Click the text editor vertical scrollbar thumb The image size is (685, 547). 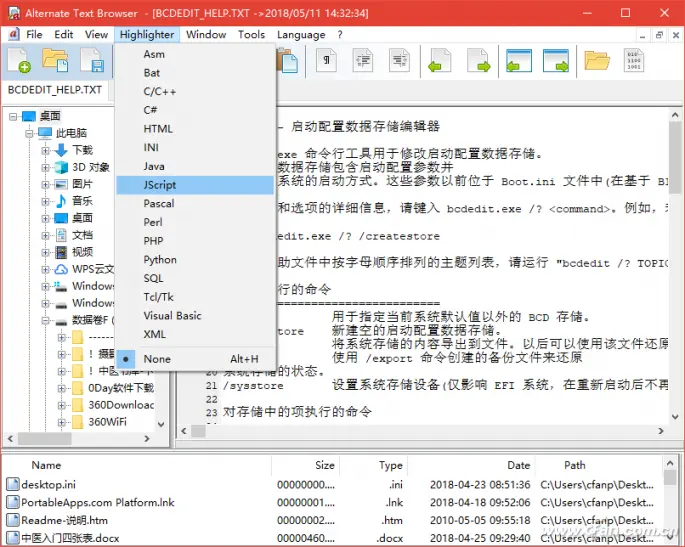675,158
